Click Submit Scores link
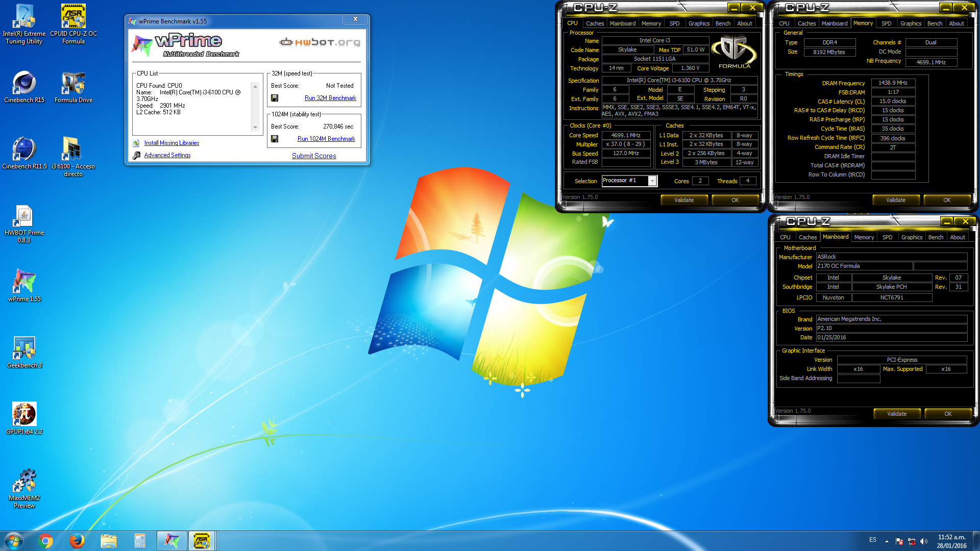The height and width of the screenshot is (551, 980). click(x=314, y=156)
